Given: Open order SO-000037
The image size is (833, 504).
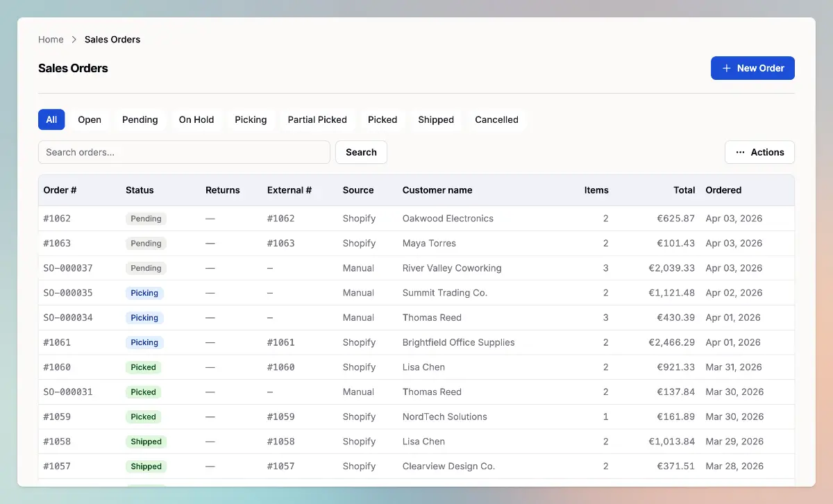Looking at the screenshot, I should 68,268.
